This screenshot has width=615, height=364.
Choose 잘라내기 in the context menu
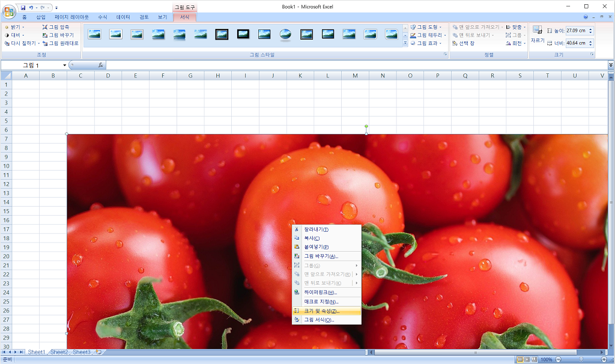(x=326, y=229)
